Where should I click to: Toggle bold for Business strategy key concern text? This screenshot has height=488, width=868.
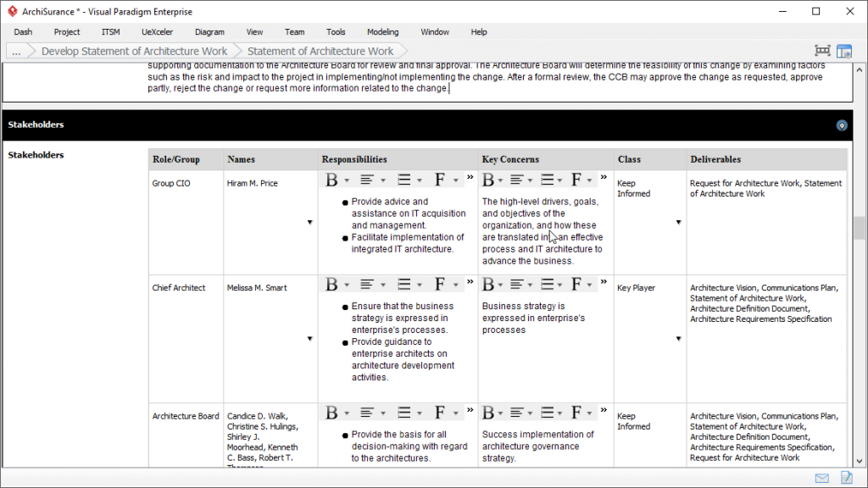coord(489,284)
